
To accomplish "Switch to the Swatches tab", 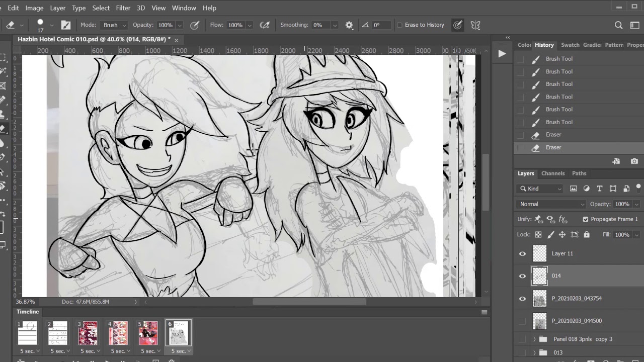I will point(570,45).
